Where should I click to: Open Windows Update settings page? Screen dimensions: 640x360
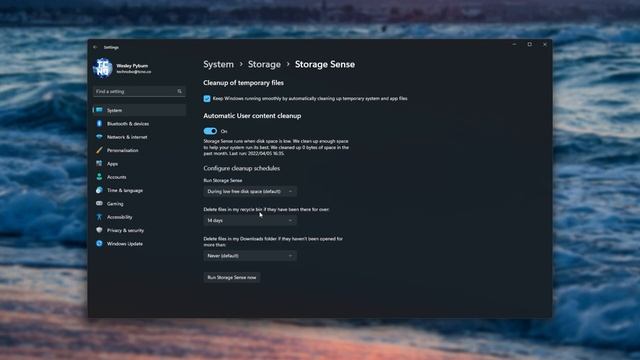coord(139,244)
